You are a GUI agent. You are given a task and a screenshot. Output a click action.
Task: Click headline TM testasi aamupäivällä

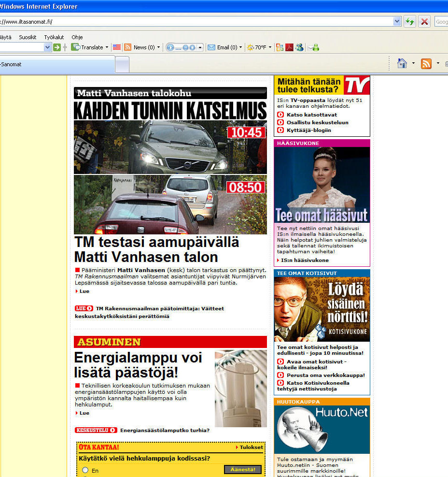(x=156, y=249)
